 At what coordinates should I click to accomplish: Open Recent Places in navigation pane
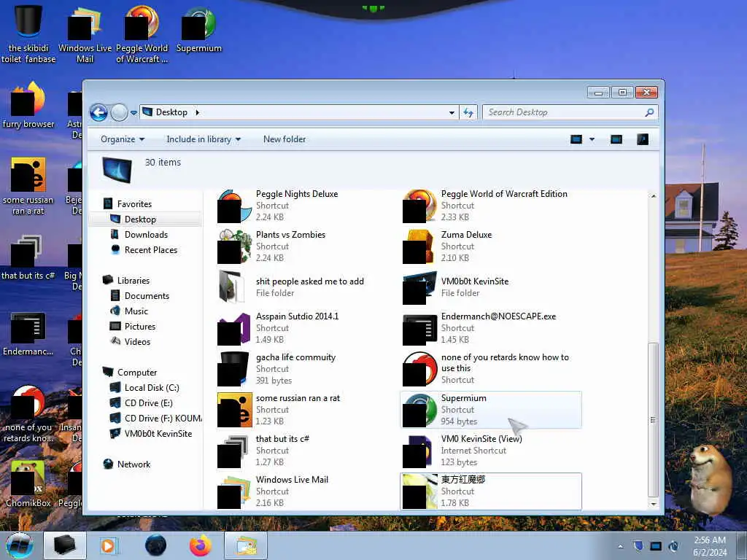point(150,250)
